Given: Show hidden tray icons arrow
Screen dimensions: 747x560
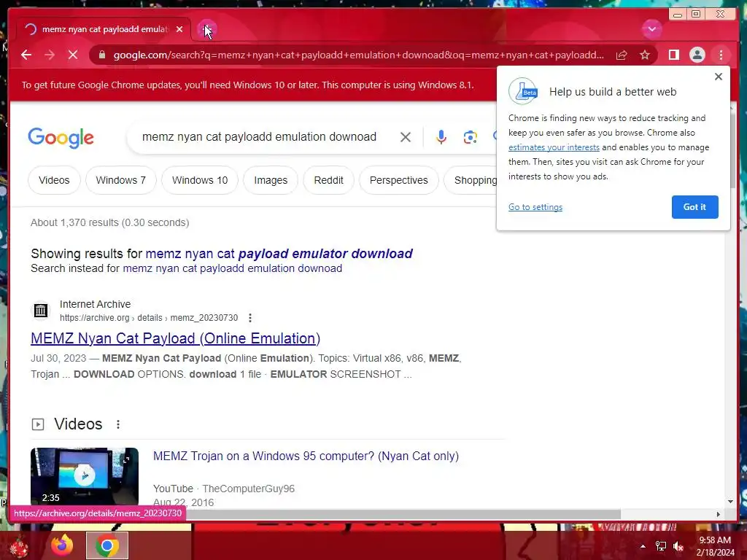Looking at the screenshot, I should pyautogui.click(x=643, y=546).
